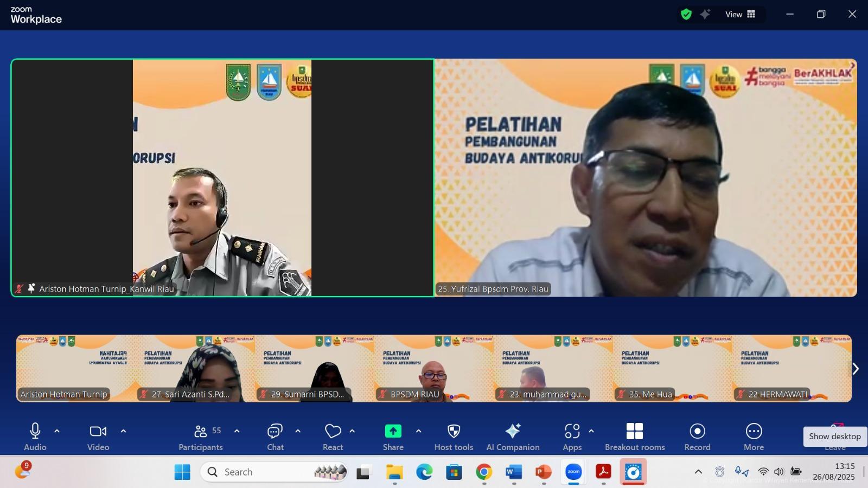
Task: Expand audio options arrow next to Audio
Action: click(57, 431)
